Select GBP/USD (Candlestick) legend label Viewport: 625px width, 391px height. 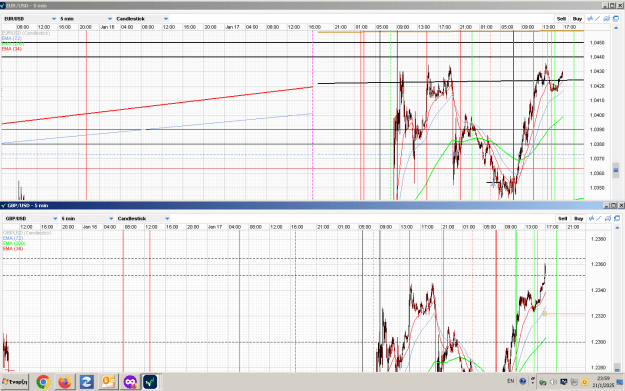point(28,233)
